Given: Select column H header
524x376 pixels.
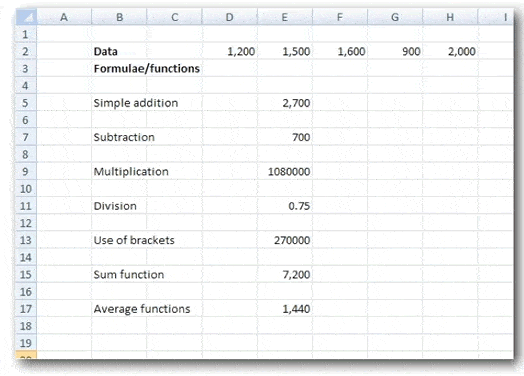Looking at the screenshot, I should point(450,17).
